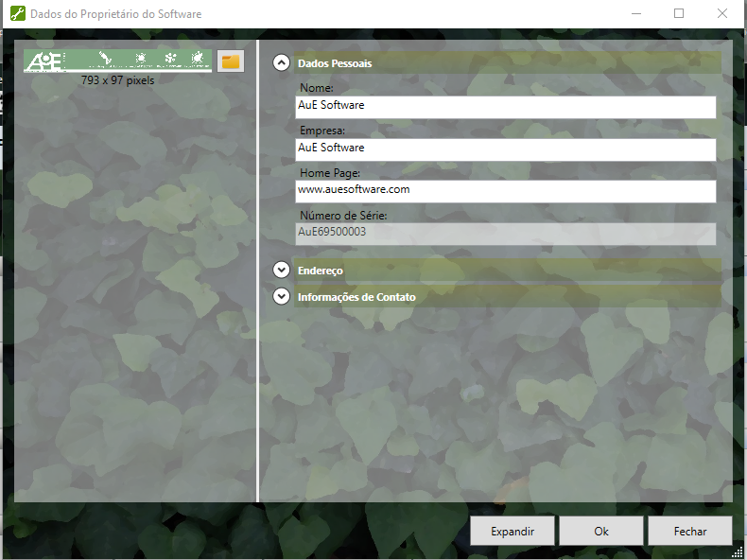Minimize the dialog window
This screenshot has height=560, width=747.
tap(635, 14)
